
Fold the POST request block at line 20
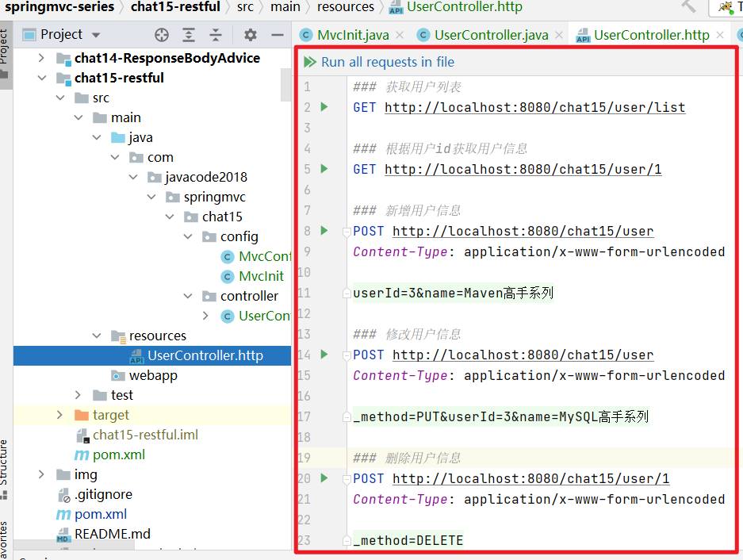click(x=346, y=479)
